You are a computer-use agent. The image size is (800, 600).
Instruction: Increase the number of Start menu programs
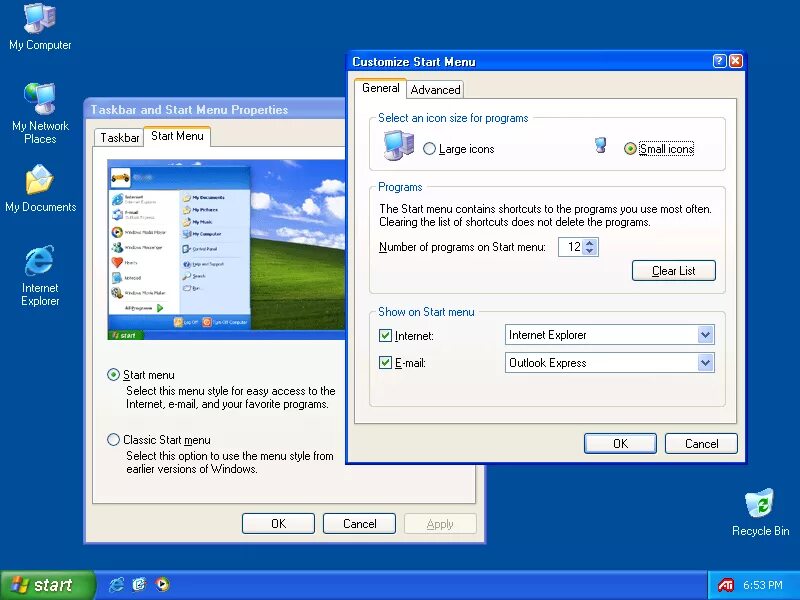[589, 243]
